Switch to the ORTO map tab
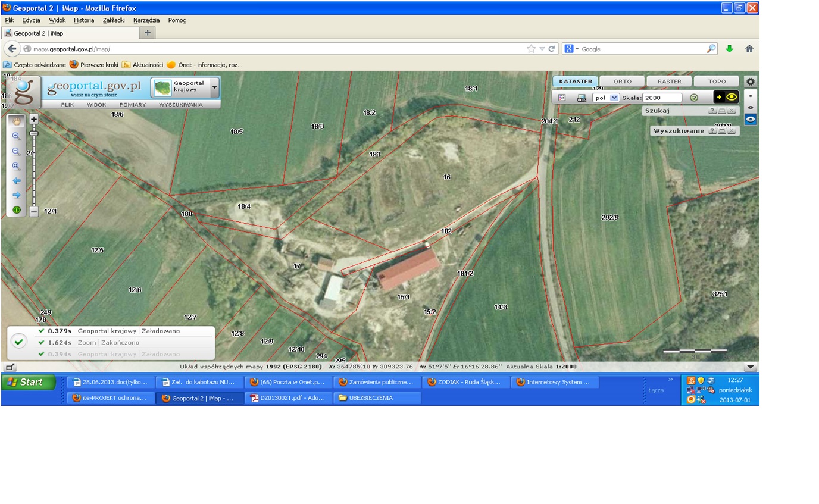This screenshot has height=504, width=819. (622, 82)
